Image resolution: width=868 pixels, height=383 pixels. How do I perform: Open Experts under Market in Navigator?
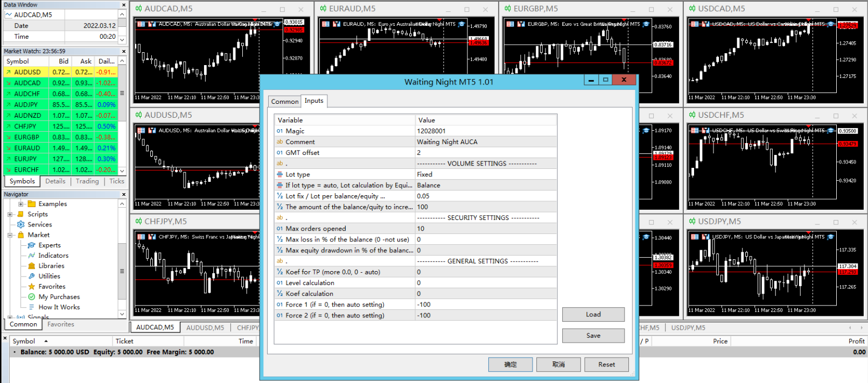[50, 245]
